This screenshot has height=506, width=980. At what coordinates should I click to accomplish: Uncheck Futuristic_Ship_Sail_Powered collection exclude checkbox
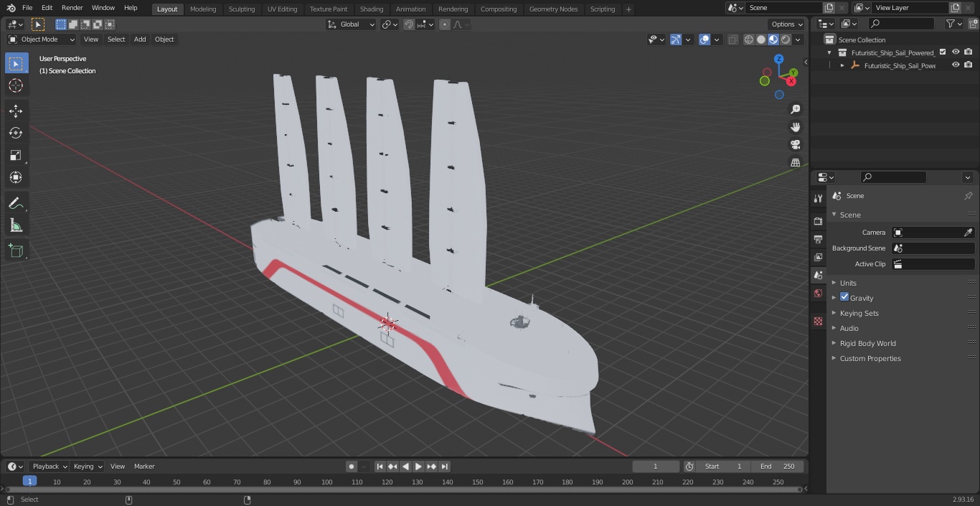(x=943, y=52)
